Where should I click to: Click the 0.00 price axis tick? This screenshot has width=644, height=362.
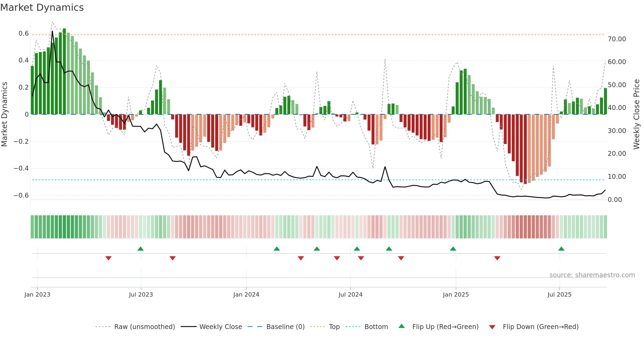615,200
